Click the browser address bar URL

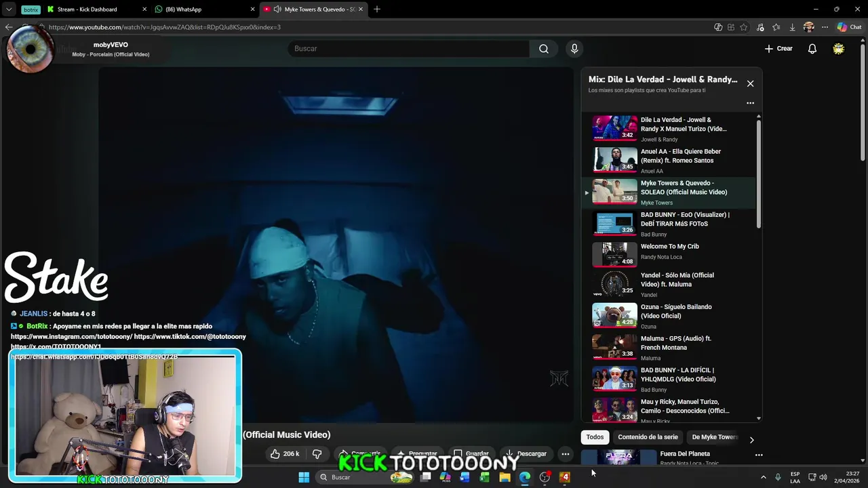coord(165,27)
